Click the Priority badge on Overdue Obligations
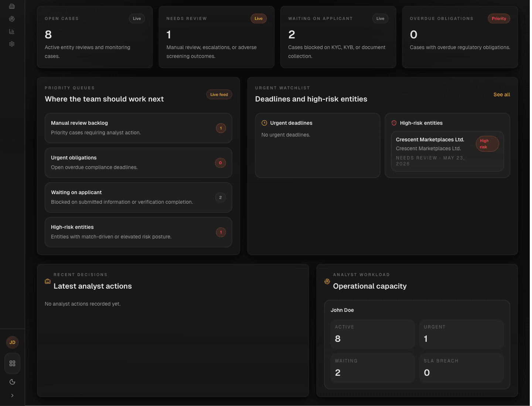Image resolution: width=532 pixels, height=406 pixels. tap(499, 18)
